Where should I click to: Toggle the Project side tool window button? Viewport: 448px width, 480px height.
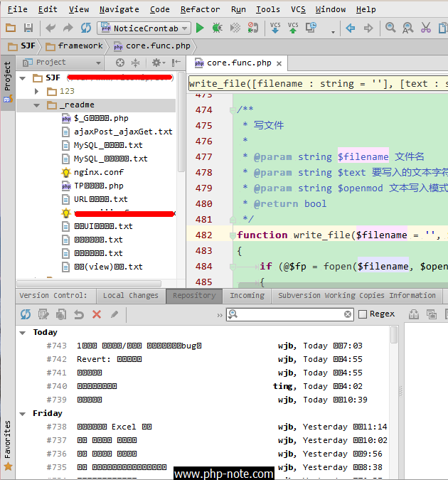point(7,82)
